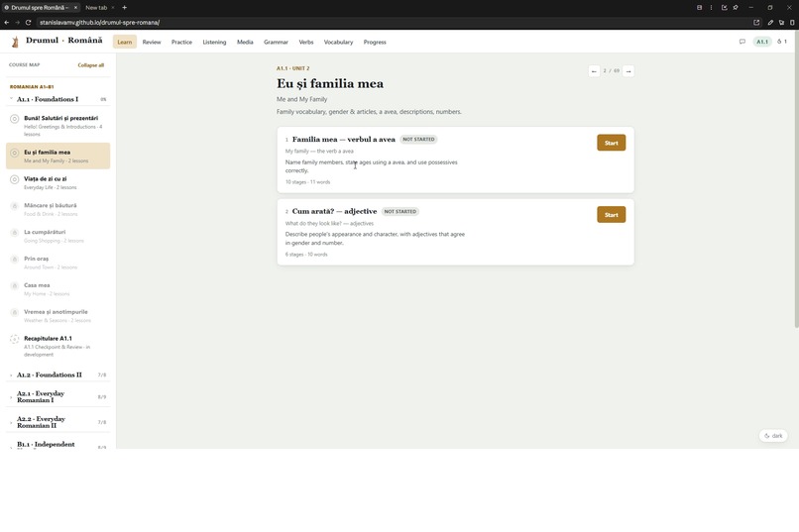Screen dimensions: 799x532
Task: Select Eu și familia mea unit
Action: coord(58,156)
